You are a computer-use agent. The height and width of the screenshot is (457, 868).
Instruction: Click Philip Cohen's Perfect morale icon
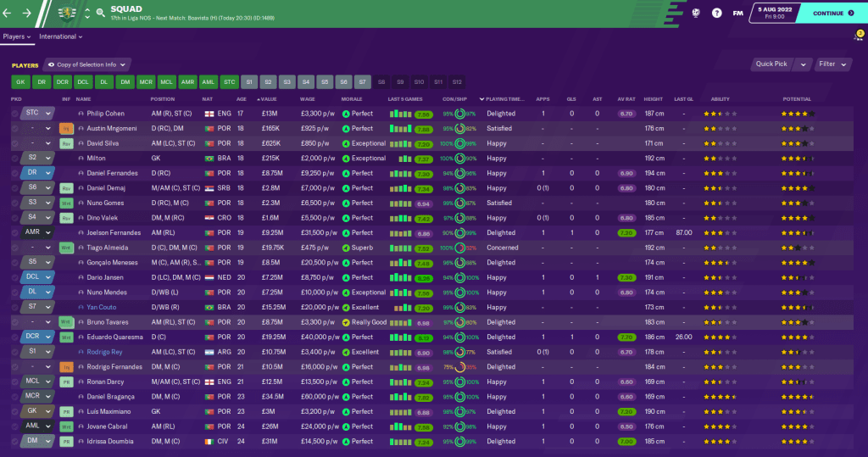[x=346, y=114]
